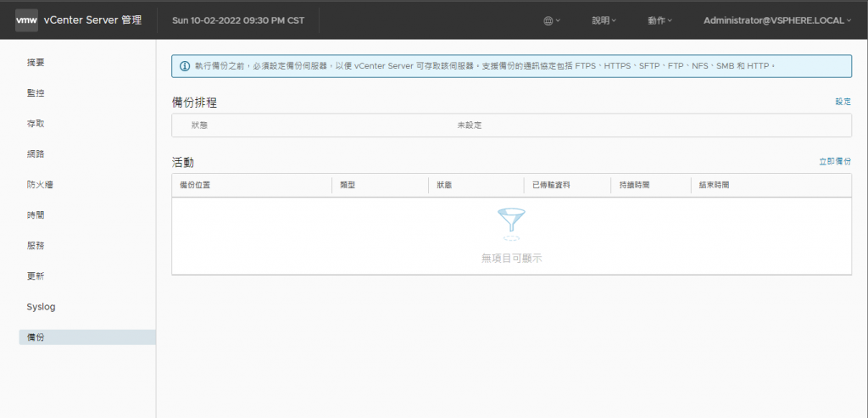Click the 狀態 column header in activity table
868x418 pixels.
tap(444, 185)
